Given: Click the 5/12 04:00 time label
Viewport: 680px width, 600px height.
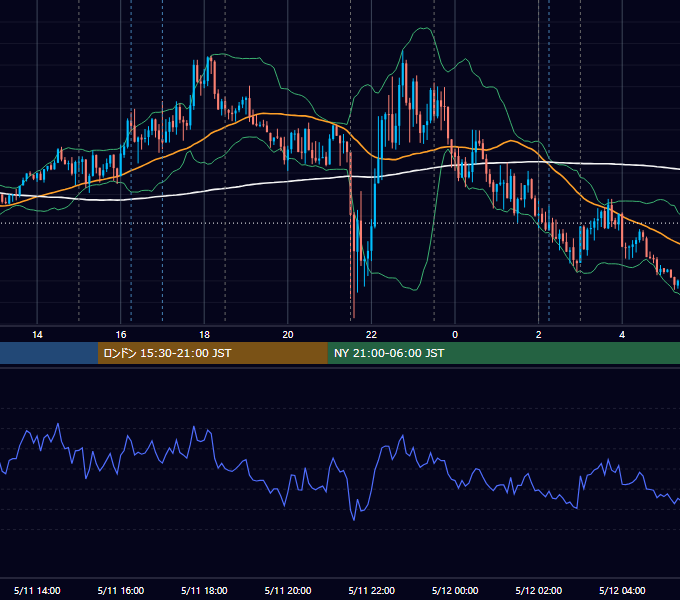Looking at the screenshot, I should point(622,590).
